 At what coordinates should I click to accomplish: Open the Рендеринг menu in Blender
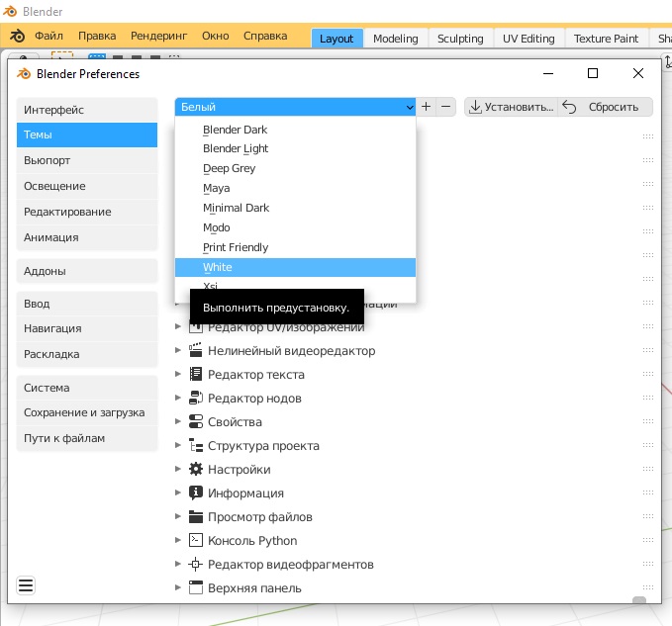pyautogui.click(x=158, y=36)
